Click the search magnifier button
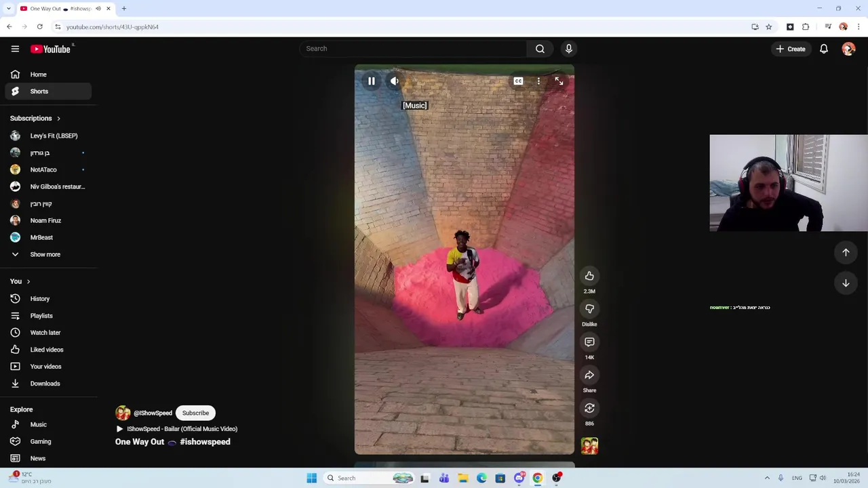 [540, 49]
